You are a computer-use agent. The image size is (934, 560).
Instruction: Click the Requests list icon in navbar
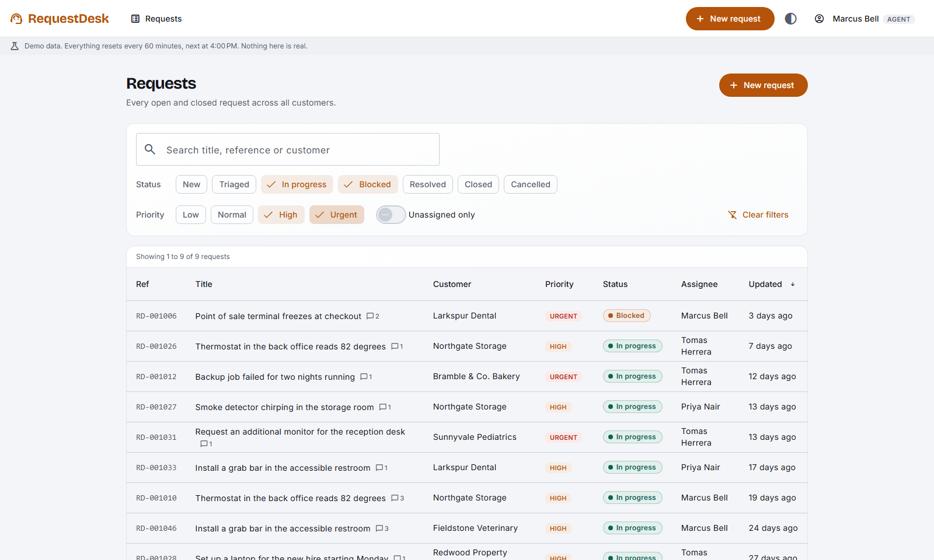pyautogui.click(x=135, y=19)
